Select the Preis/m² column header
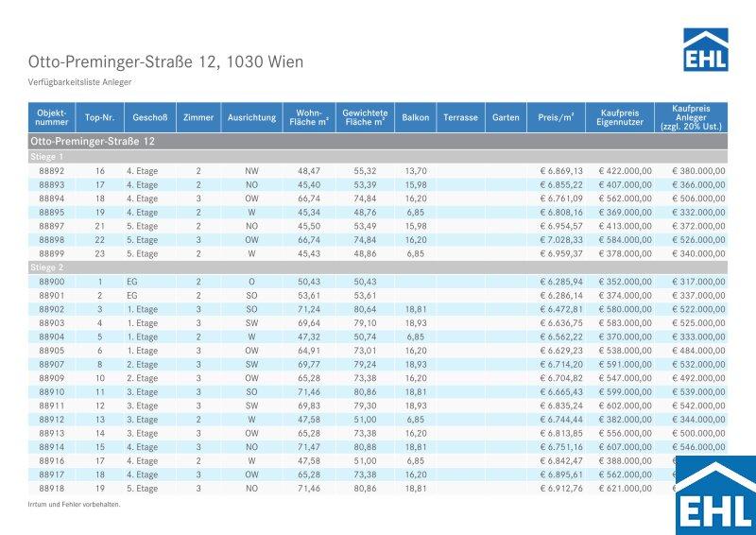The image size is (756, 535). [556, 118]
